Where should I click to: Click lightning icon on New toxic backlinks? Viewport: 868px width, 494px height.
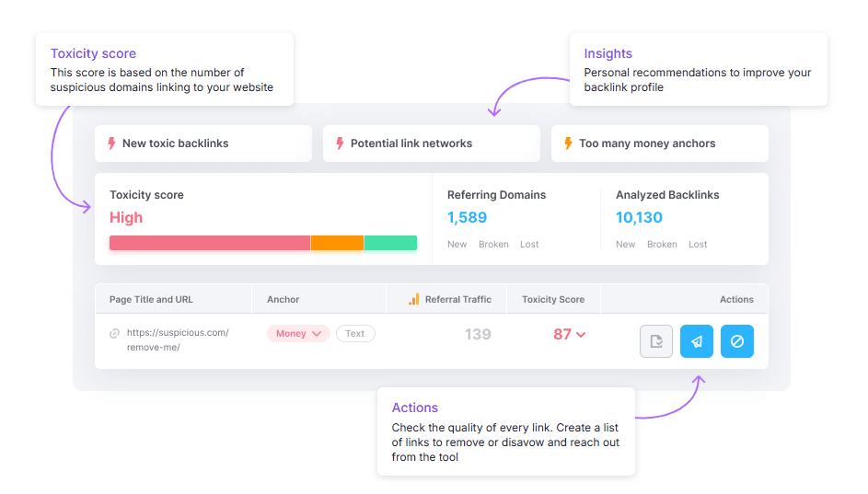[x=112, y=144]
